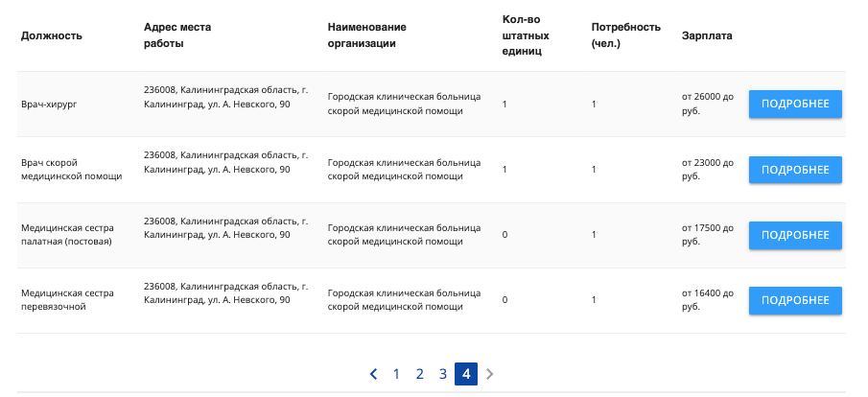Click salary cell 'от 17500 до руб.'
868x397 pixels.
pos(707,235)
